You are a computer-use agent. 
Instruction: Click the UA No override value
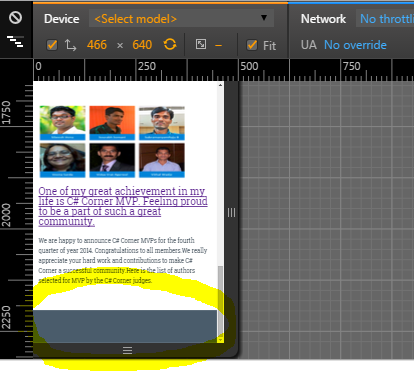click(x=355, y=45)
